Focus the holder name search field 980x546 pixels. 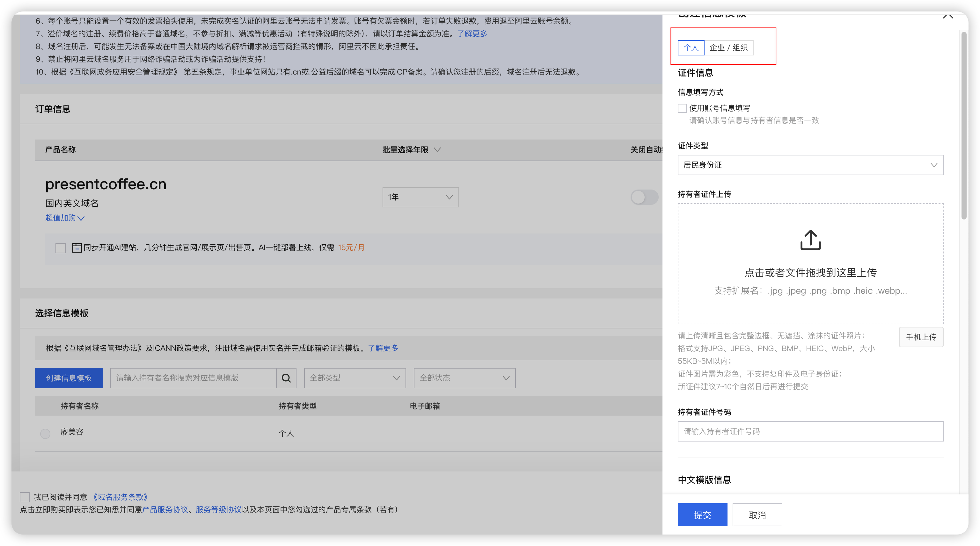(x=193, y=378)
